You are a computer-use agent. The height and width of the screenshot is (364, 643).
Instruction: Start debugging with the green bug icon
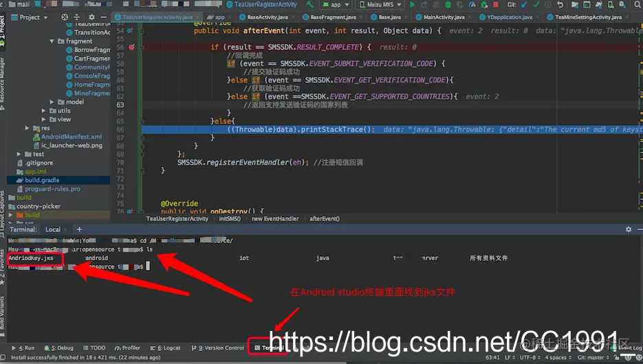tap(448, 5)
